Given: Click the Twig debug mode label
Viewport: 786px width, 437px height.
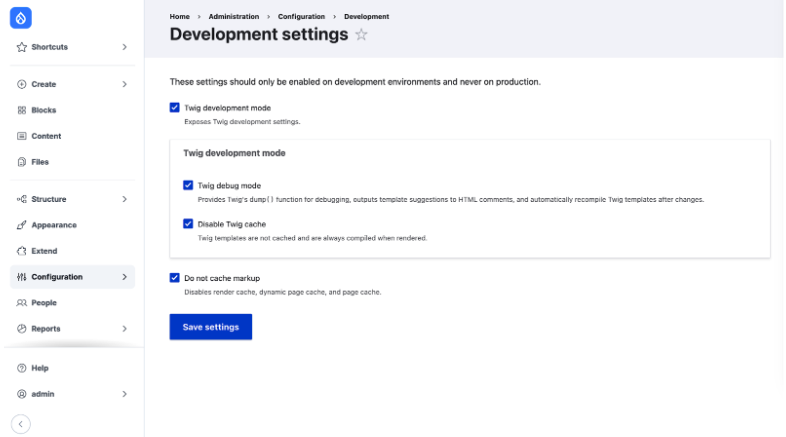Looking at the screenshot, I should (x=229, y=185).
